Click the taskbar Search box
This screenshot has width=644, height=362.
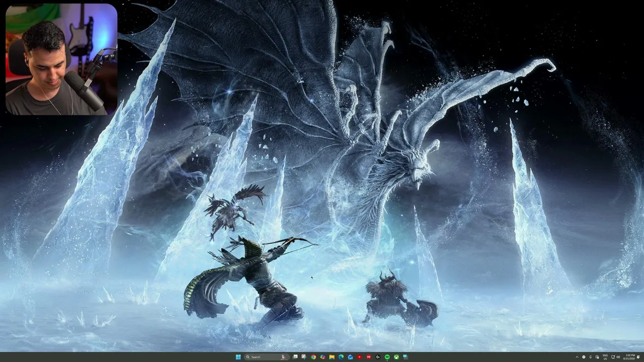pyautogui.click(x=267, y=357)
